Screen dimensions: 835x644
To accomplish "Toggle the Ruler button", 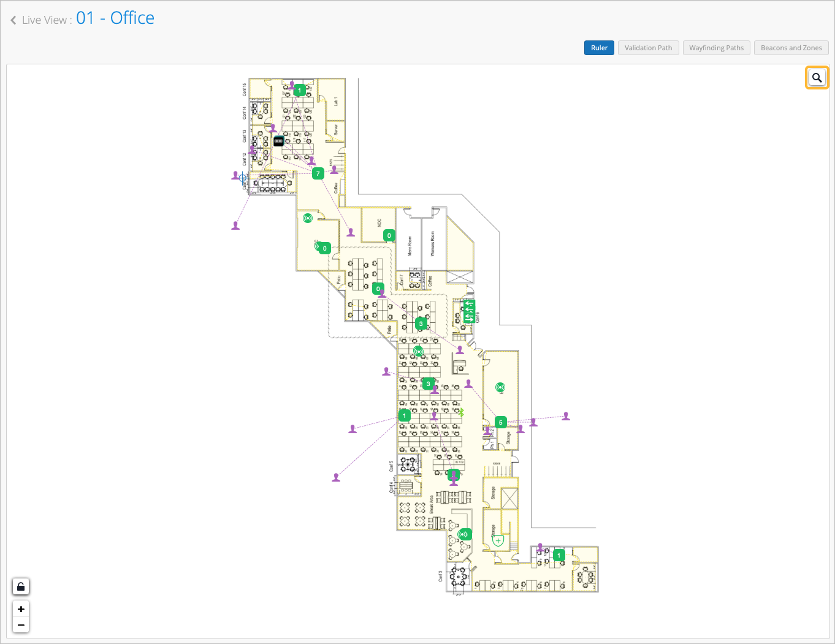I will pyautogui.click(x=599, y=48).
